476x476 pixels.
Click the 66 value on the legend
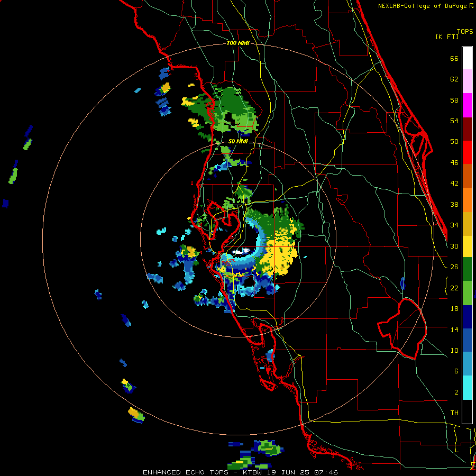click(454, 59)
